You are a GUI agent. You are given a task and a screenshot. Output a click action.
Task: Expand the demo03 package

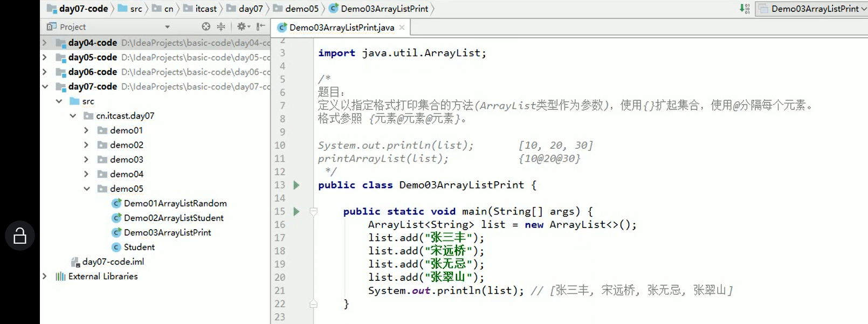[86, 159]
